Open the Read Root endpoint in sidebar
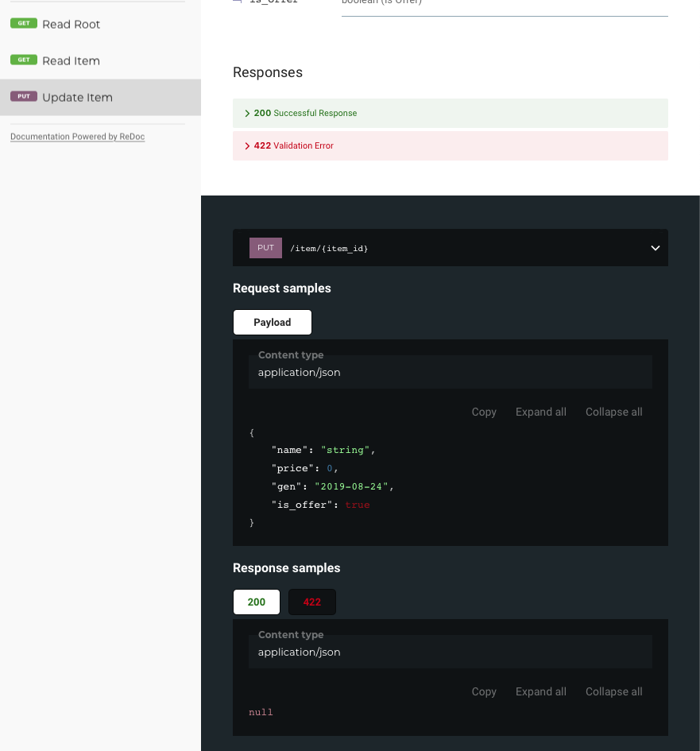This screenshot has width=700, height=751. click(x=100, y=24)
